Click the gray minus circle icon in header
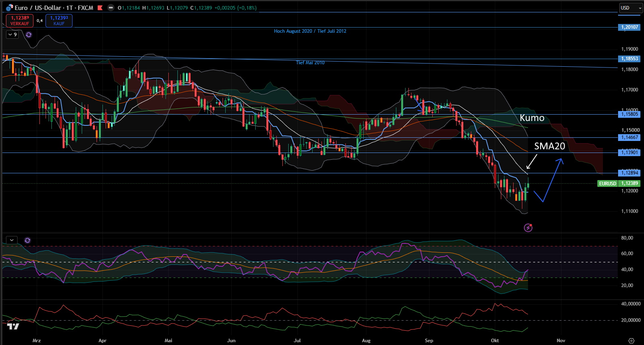 tap(111, 8)
